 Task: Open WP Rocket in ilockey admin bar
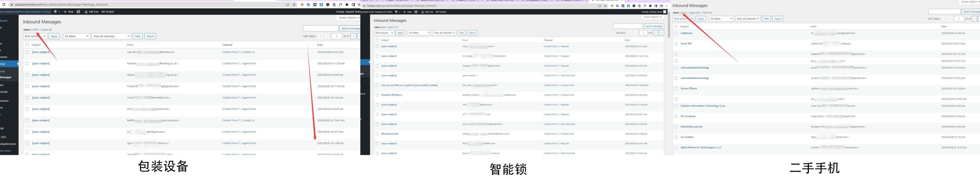click(441, 12)
